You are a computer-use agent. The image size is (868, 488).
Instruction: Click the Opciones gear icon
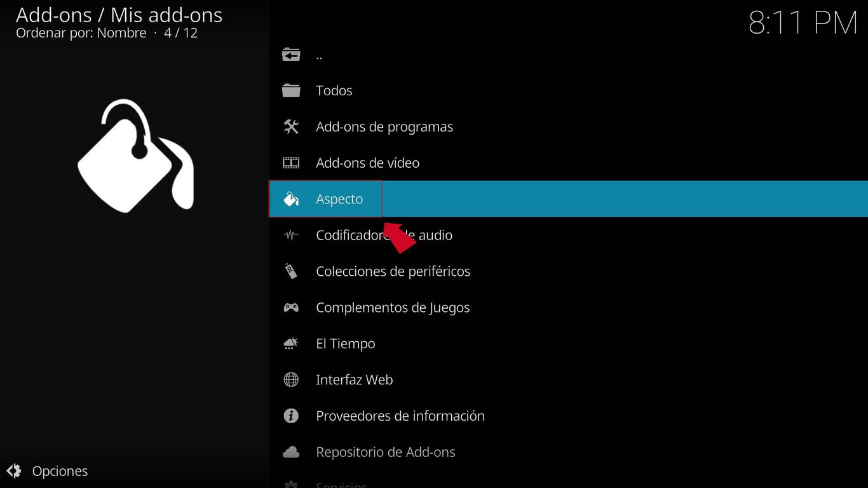pos(14,471)
